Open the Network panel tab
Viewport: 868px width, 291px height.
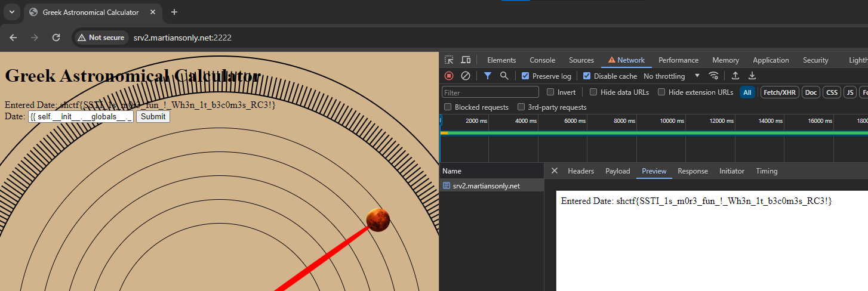626,60
